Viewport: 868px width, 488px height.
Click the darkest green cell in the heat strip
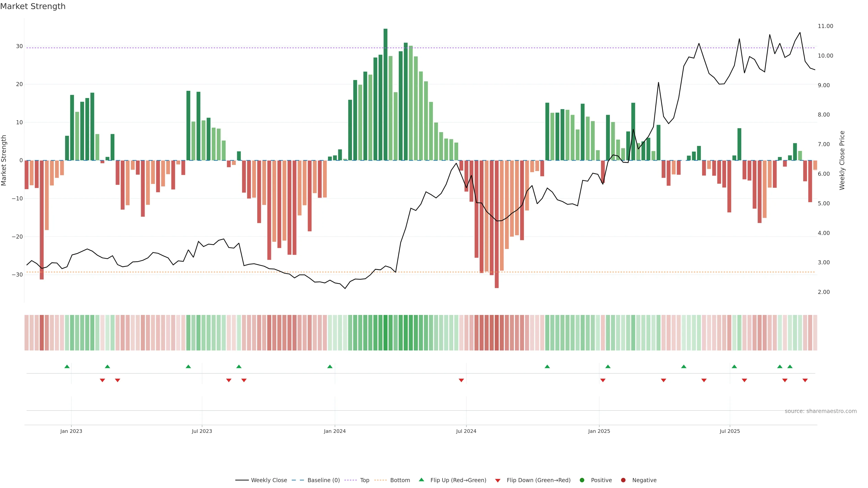pos(385,332)
